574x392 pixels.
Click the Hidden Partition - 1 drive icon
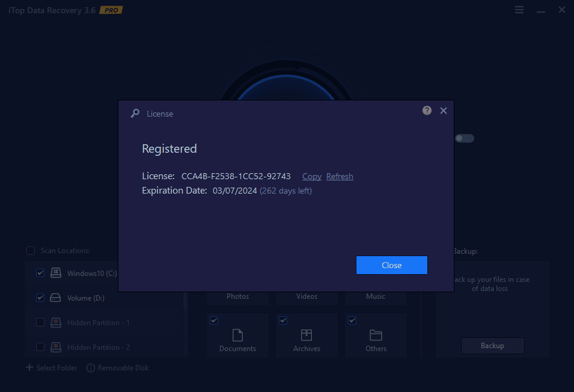point(56,322)
